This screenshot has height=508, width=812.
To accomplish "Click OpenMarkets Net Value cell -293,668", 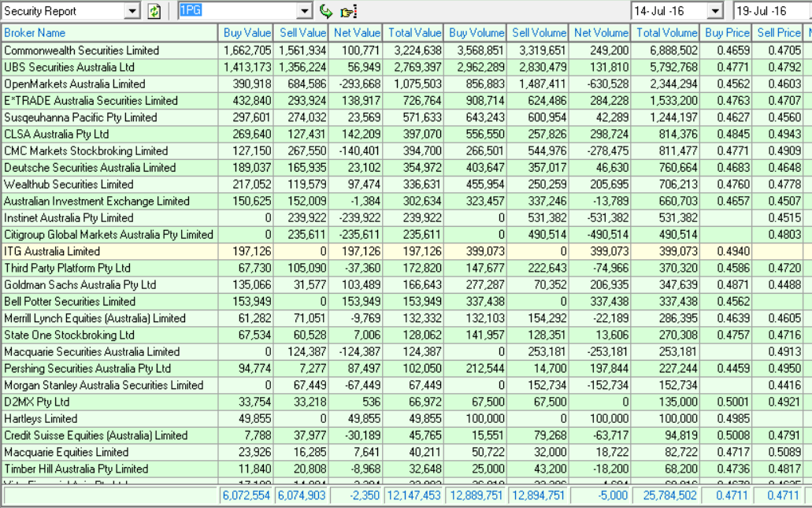I will point(357,84).
